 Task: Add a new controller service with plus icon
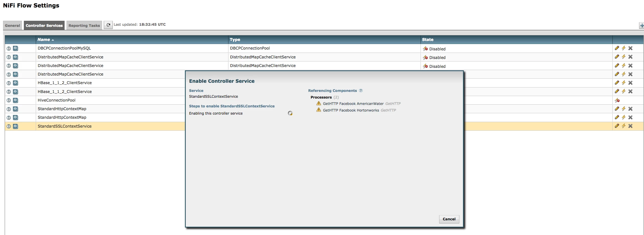point(642,25)
